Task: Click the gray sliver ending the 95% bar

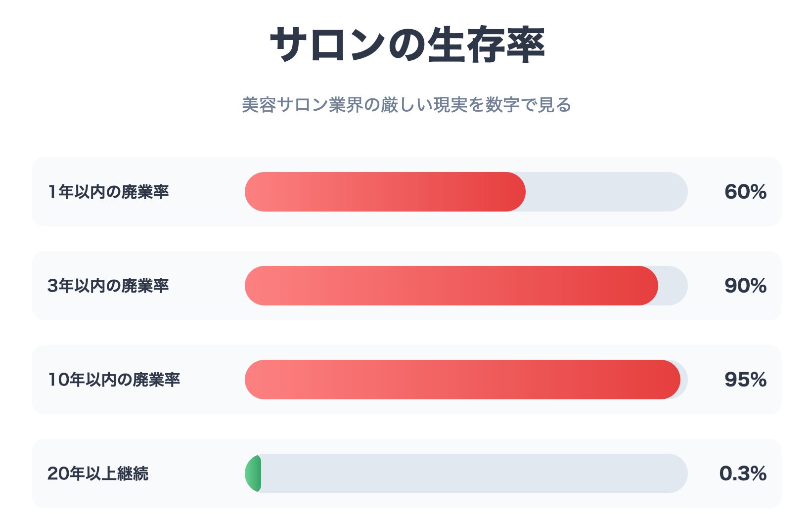Action: (684, 380)
